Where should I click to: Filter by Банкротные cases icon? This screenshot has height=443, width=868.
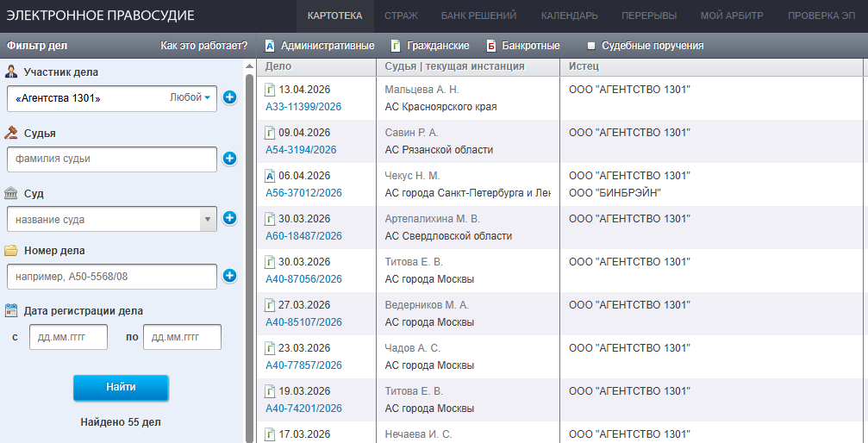tap(491, 46)
